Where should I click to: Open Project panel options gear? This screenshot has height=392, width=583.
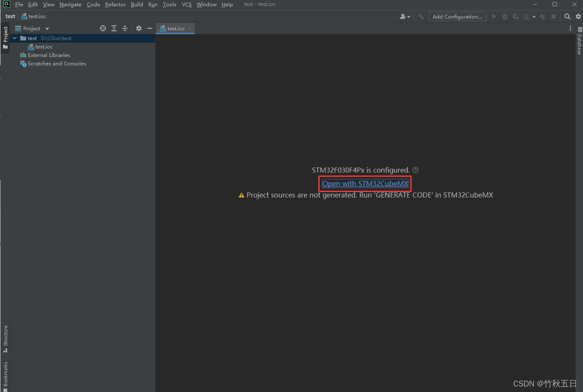tap(139, 28)
